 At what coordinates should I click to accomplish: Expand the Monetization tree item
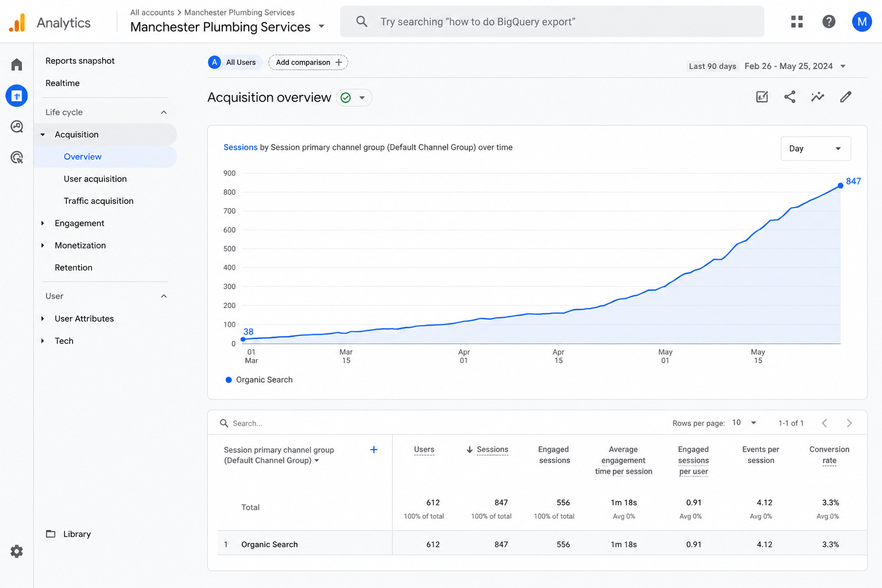[x=42, y=246]
